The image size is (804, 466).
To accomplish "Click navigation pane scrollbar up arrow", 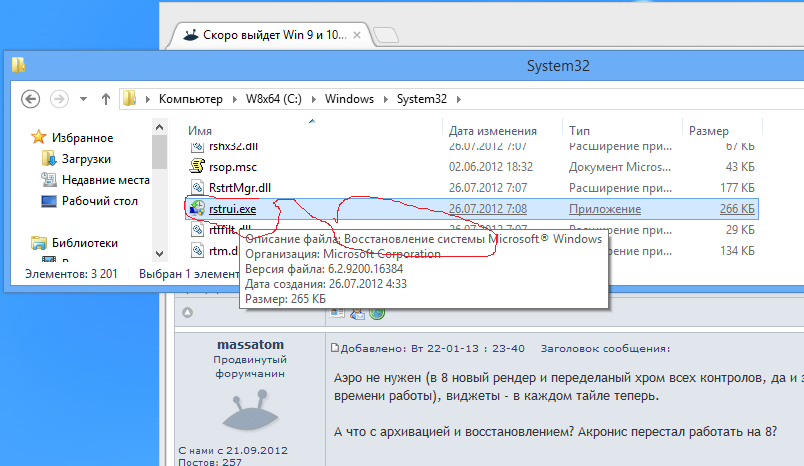I will [x=159, y=127].
